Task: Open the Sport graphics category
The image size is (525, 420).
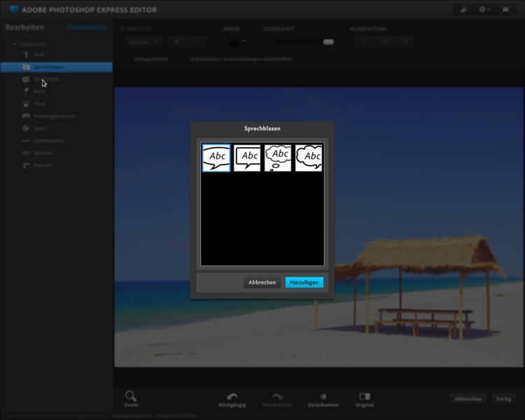Action: (x=34, y=128)
